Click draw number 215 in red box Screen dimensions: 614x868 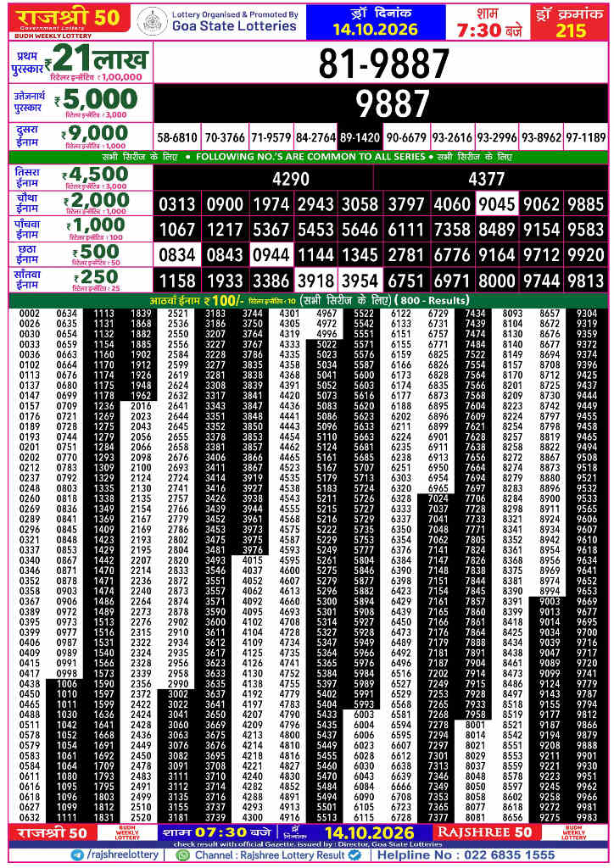570,30
